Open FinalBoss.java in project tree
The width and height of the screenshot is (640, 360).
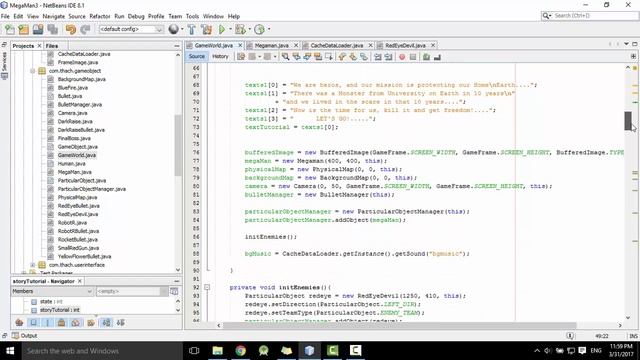click(74, 138)
